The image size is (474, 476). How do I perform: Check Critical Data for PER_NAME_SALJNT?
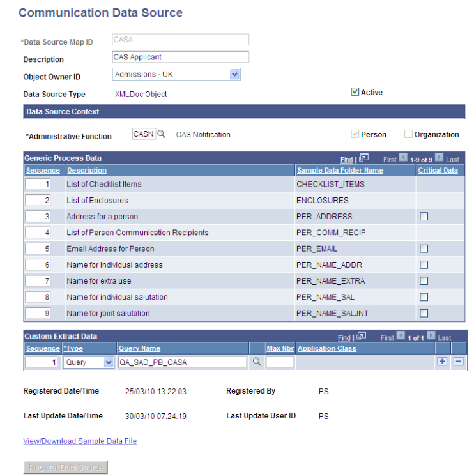coord(424,313)
